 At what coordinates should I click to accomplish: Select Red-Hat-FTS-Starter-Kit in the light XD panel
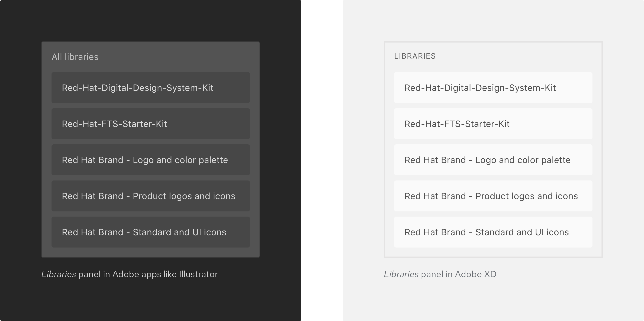493,124
